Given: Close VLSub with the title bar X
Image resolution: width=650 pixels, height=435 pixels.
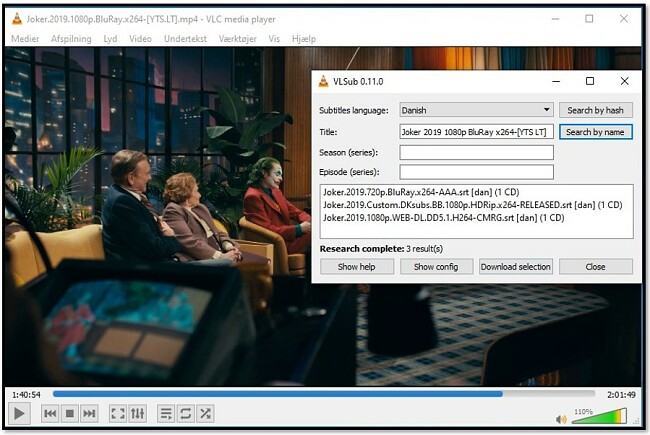Looking at the screenshot, I should (624, 81).
